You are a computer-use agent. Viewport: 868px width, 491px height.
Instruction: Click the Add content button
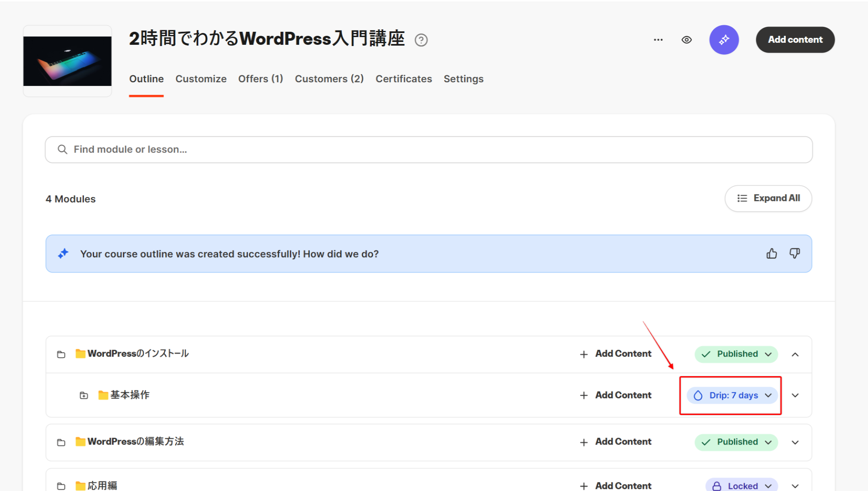click(795, 40)
